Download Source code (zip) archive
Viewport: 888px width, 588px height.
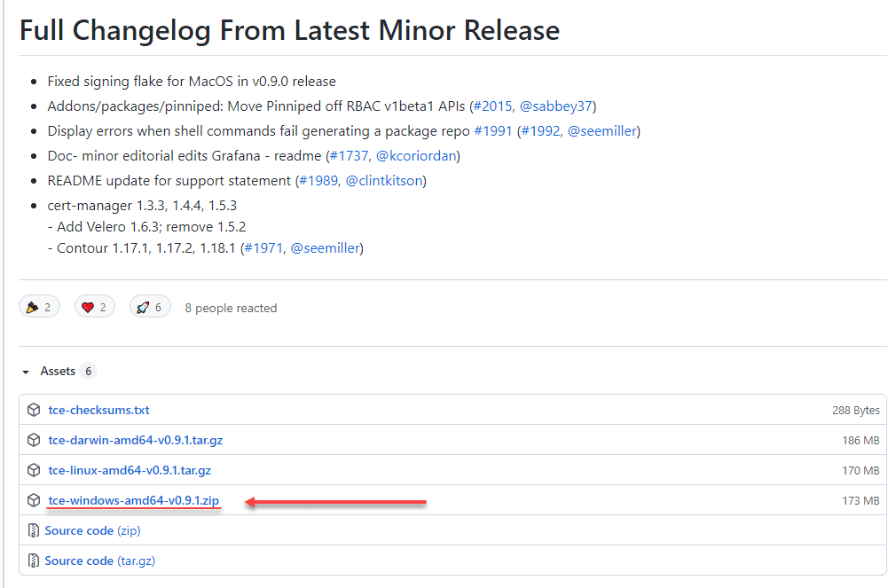tap(92, 530)
